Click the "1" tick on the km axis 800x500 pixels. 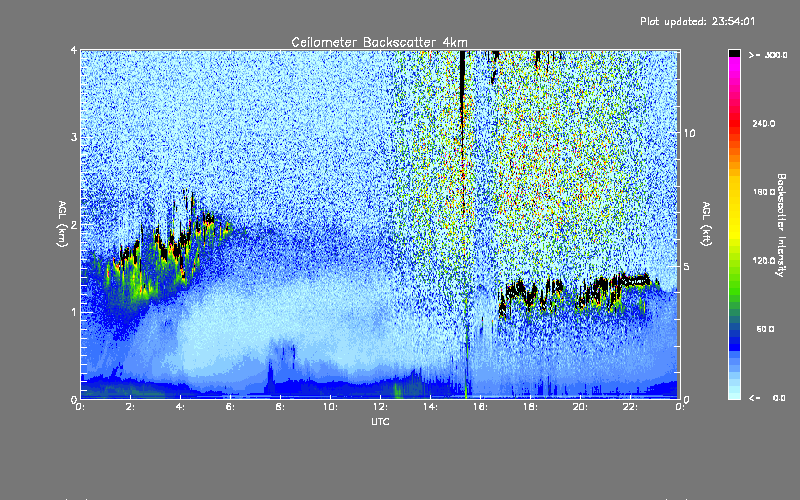coord(74,312)
